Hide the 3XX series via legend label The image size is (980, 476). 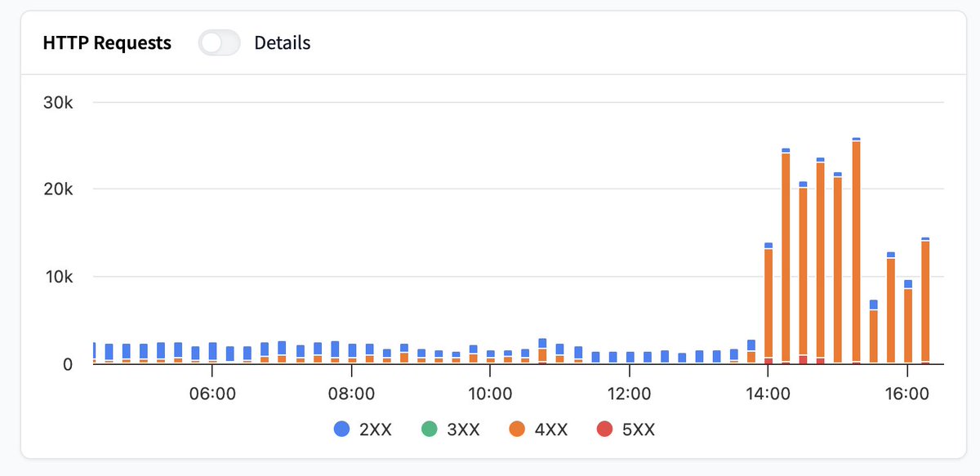pos(463,429)
